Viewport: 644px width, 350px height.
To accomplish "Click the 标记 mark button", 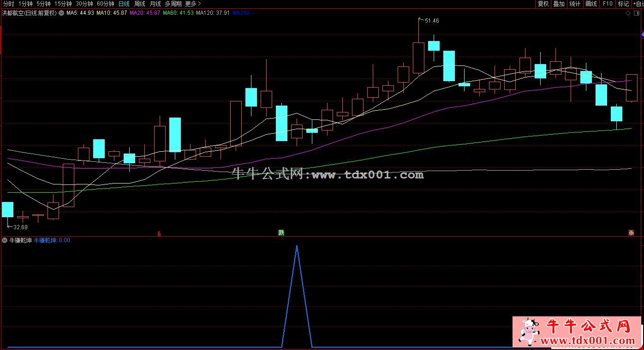I will point(623,4).
